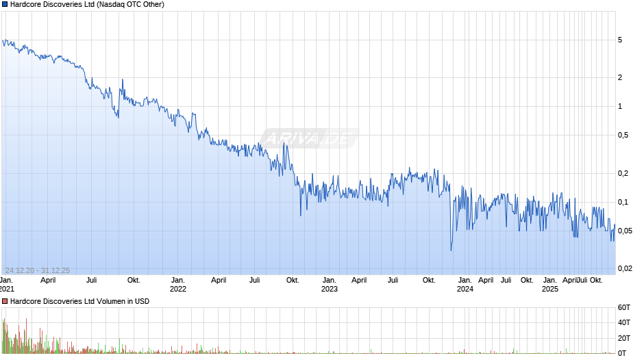Image resolution: width=644 pixels, height=360 pixels.
Task: Click the 'April' label for 2023
Action: coord(359,281)
